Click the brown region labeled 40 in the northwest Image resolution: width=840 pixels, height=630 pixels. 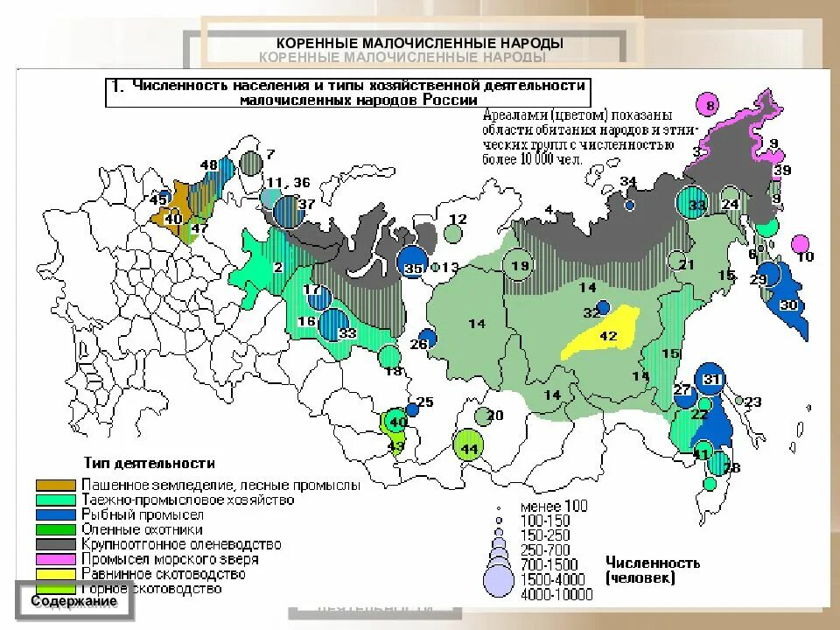(x=173, y=212)
